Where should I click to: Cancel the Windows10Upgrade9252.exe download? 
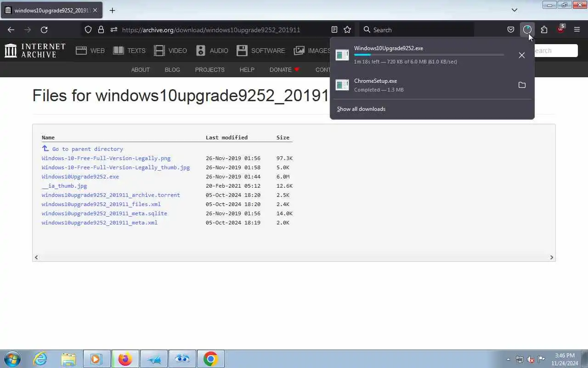[x=522, y=55]
